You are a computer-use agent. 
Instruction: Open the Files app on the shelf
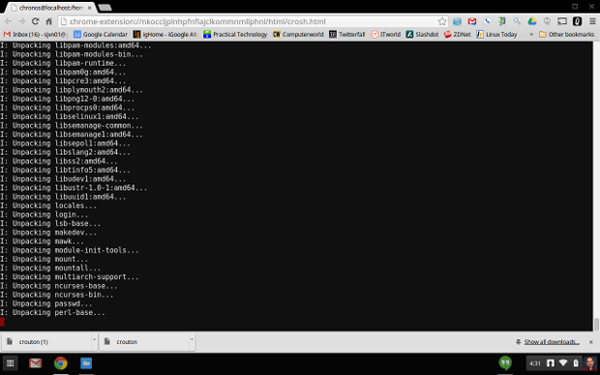pyautogui.click(x=86, y=363)
